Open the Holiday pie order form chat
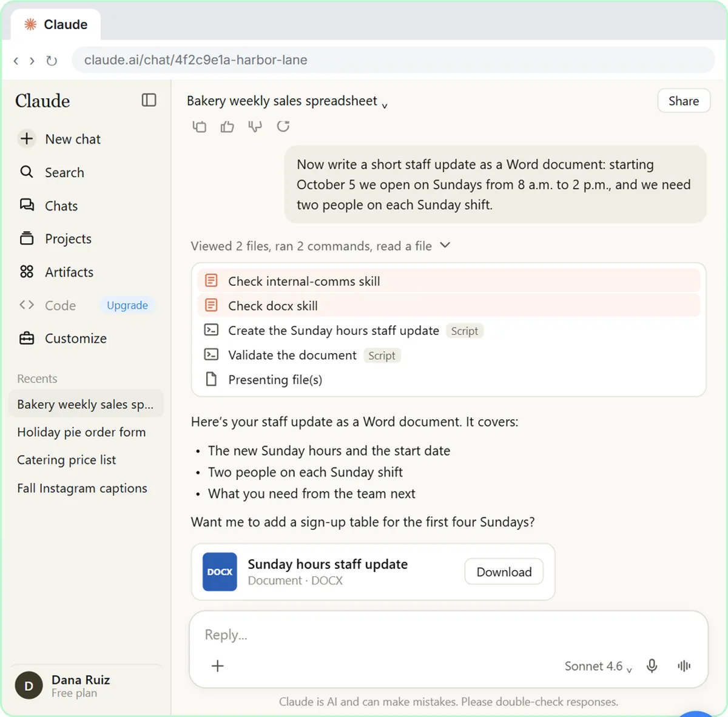This screenshot has height=717, width=728. click(81, 432)
